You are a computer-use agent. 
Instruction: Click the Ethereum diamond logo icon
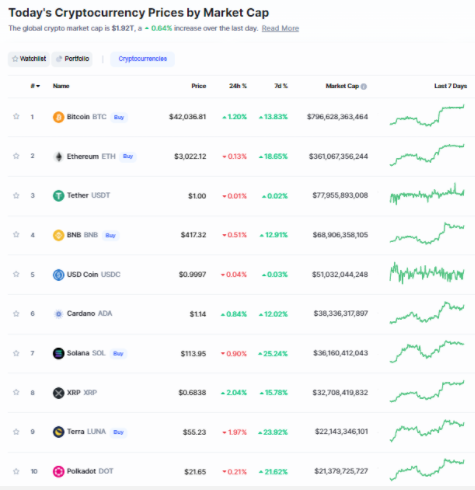click(58, 156)
